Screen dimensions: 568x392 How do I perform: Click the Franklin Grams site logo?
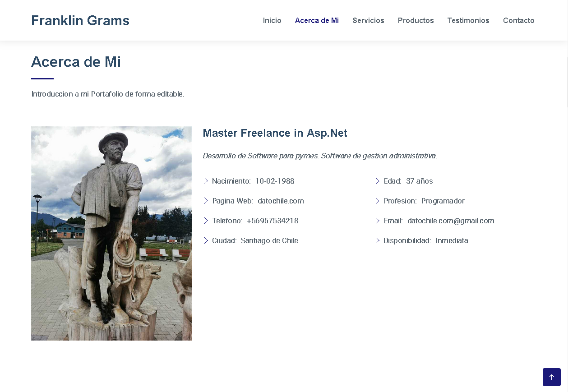click(x=80, y=21)
